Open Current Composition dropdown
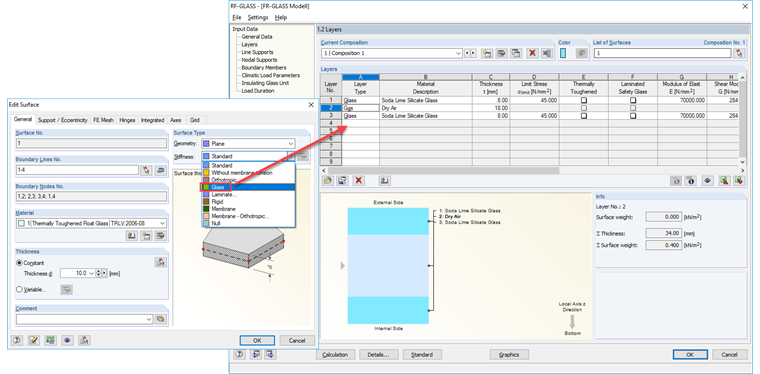Viewport: 760px width, 374px height. [x=459, y=53]
